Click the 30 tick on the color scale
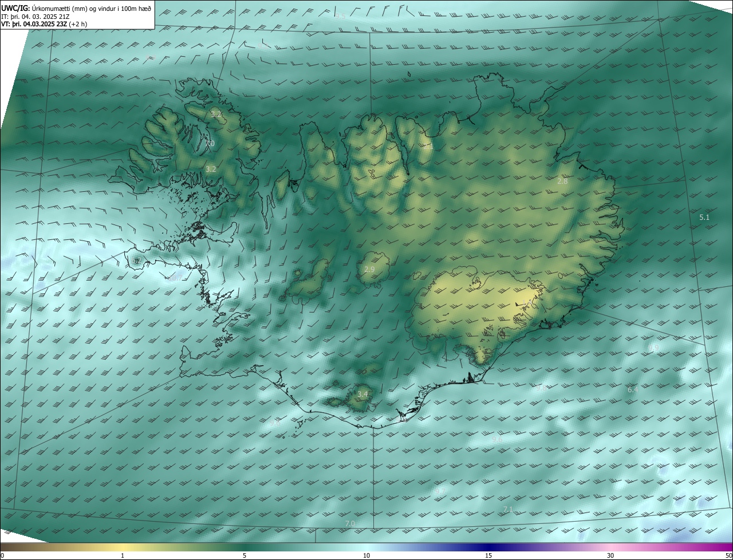The width and height of the screenshot is (733, 560). pos(610,555)
